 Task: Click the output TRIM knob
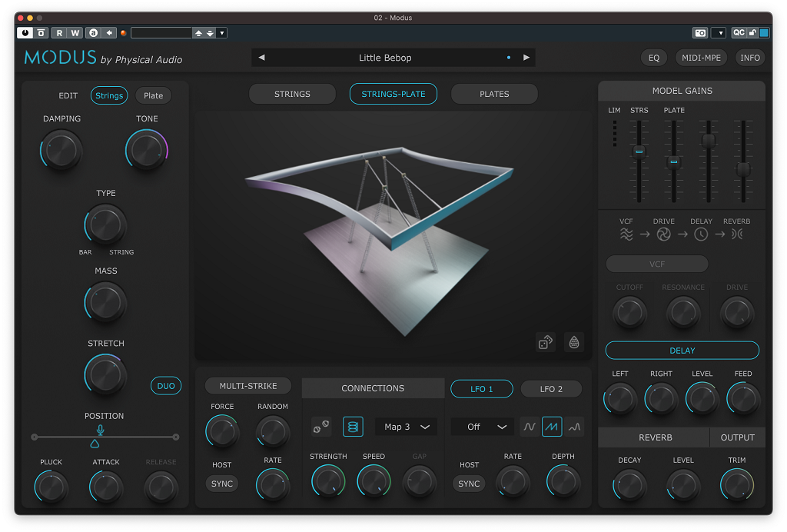tap(737, 485)
